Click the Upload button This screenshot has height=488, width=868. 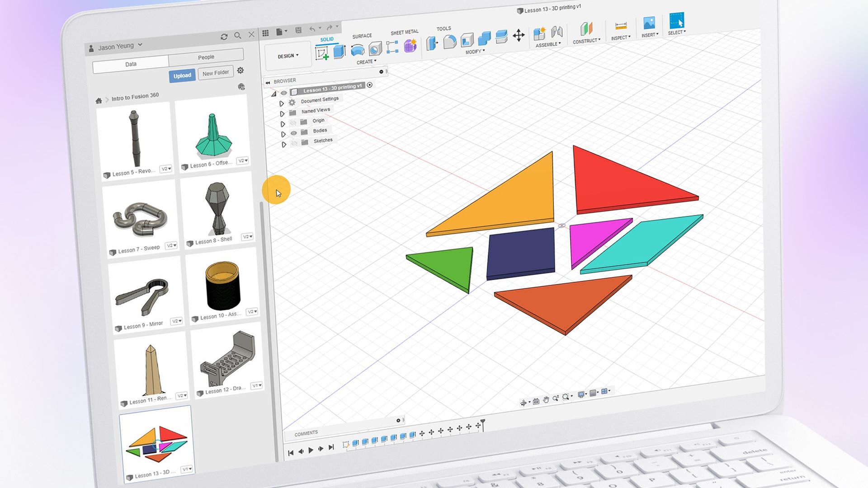[182, 75]
